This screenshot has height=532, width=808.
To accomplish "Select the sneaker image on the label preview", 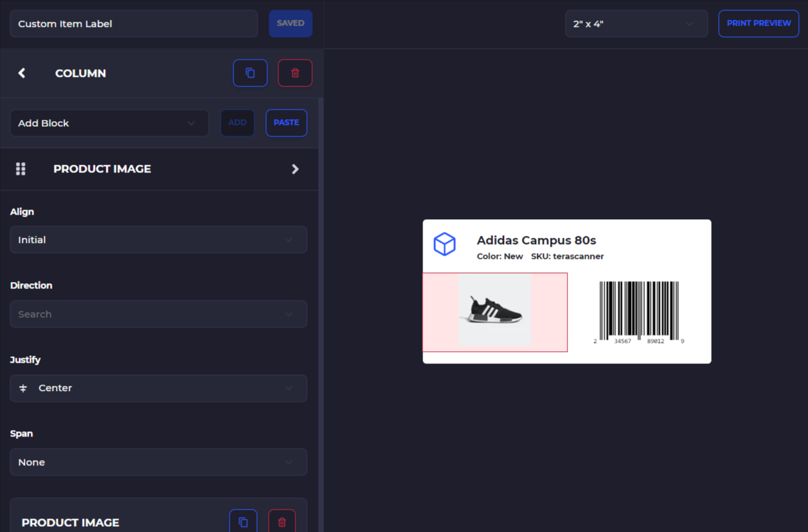I will tap(494, 312).
